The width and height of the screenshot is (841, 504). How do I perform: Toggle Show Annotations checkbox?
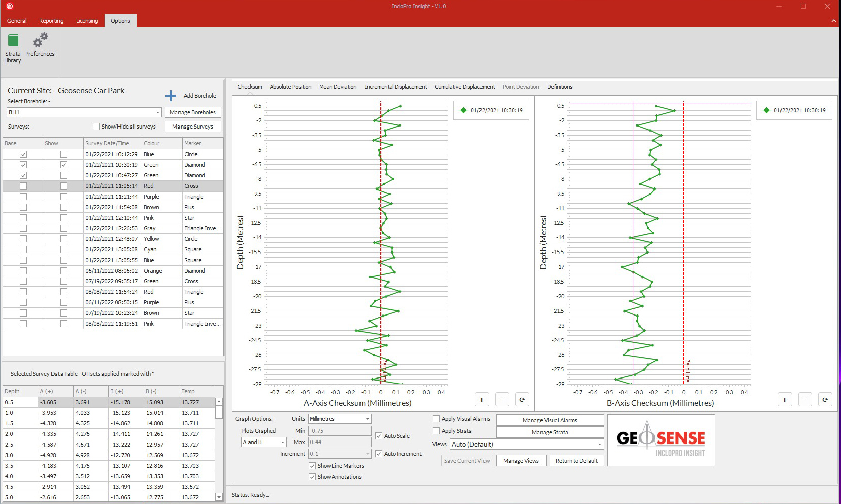coord(312,477)
